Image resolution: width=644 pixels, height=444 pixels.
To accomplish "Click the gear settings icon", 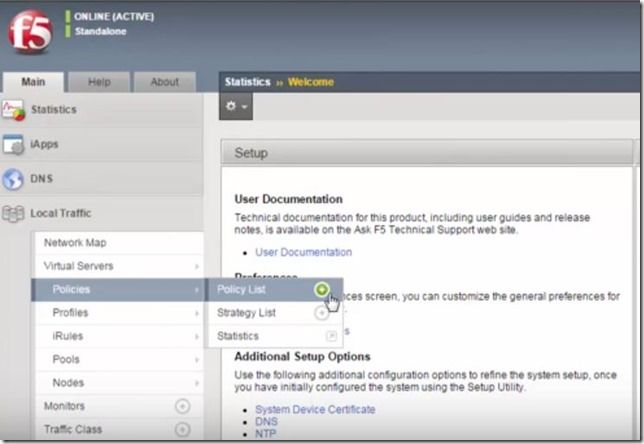I will 231,106.
